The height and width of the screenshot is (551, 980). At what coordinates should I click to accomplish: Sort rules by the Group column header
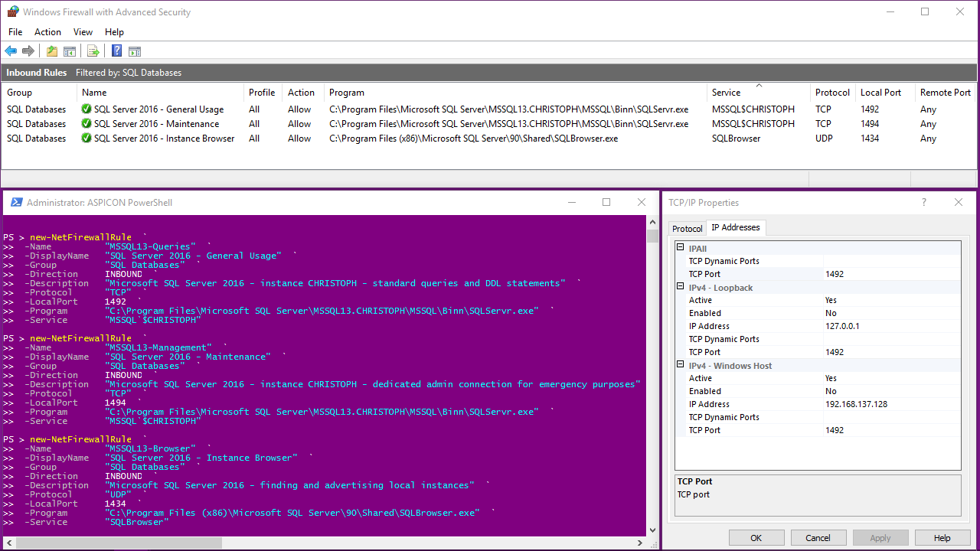[x=38, y=93]
